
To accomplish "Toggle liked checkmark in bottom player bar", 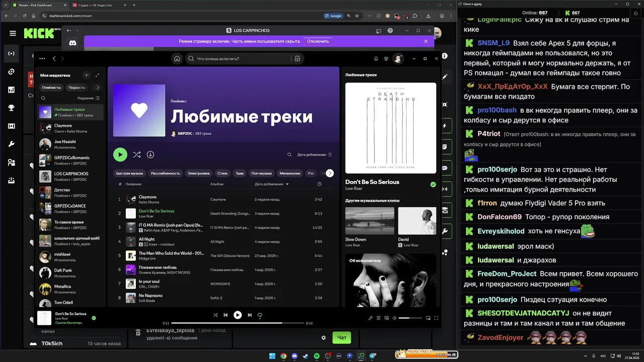I will pyautogui.click(x=94, y=318).
